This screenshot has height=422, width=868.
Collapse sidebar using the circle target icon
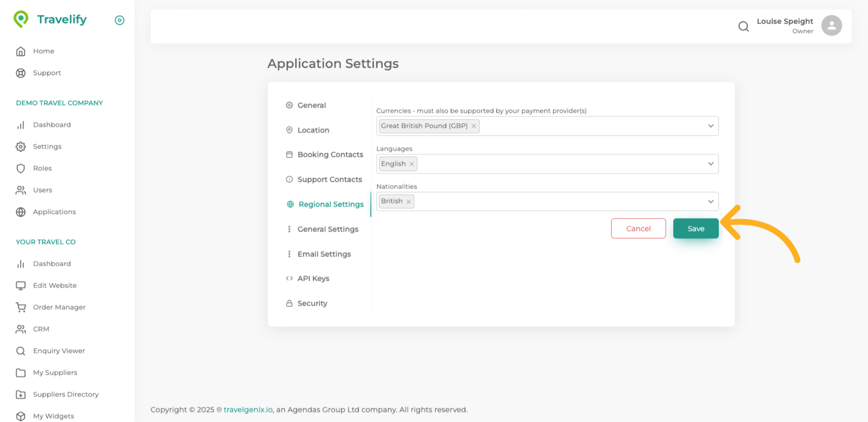119,20
